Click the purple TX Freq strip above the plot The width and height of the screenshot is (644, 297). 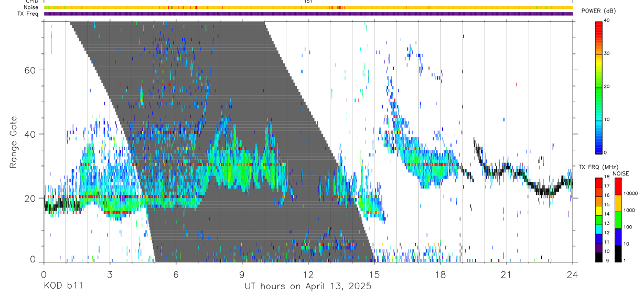(x=308, y=14)
